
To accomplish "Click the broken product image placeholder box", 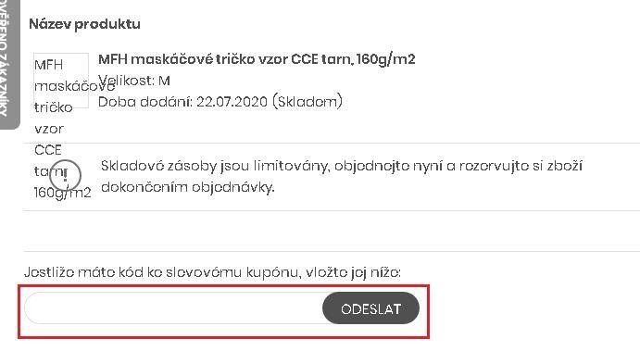I will tap(61, 81).
